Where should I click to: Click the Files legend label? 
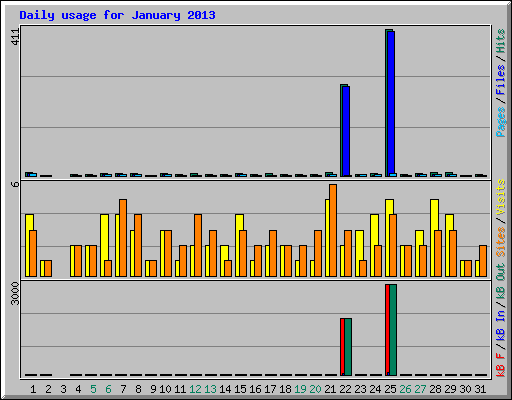[x=500, y=80]
